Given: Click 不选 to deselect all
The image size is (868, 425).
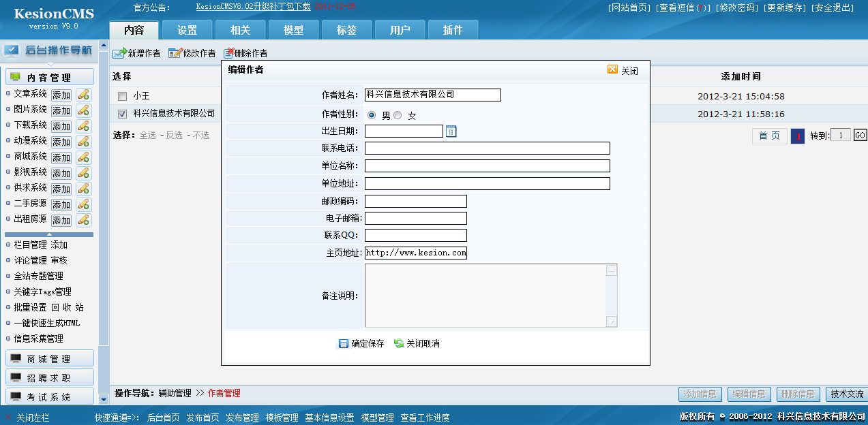Looking at the screenshot, I should click(200, 136).
